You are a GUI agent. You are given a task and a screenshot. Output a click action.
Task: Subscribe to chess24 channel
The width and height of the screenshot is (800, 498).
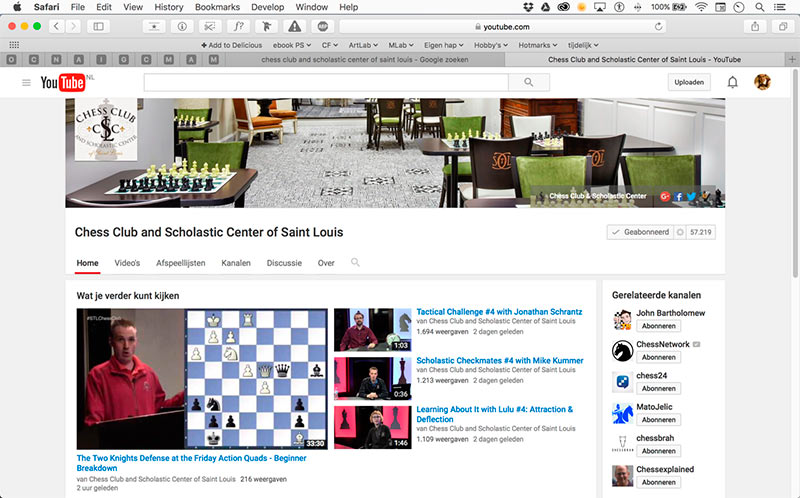658,388
